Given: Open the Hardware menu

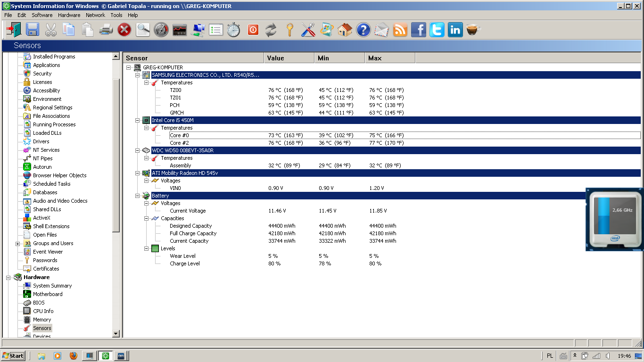Looking at the screenshot, I should (69, 15).
